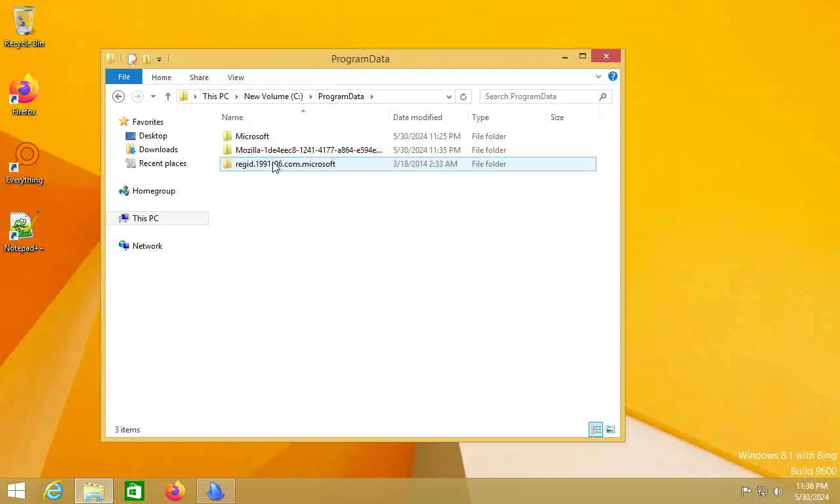Click the New folder icon in the title bar
Screen dimensions: 840x504
tap(146, 59)
